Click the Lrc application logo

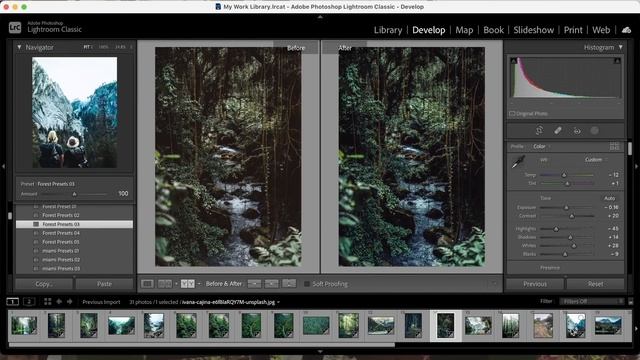tap(15, 27)
